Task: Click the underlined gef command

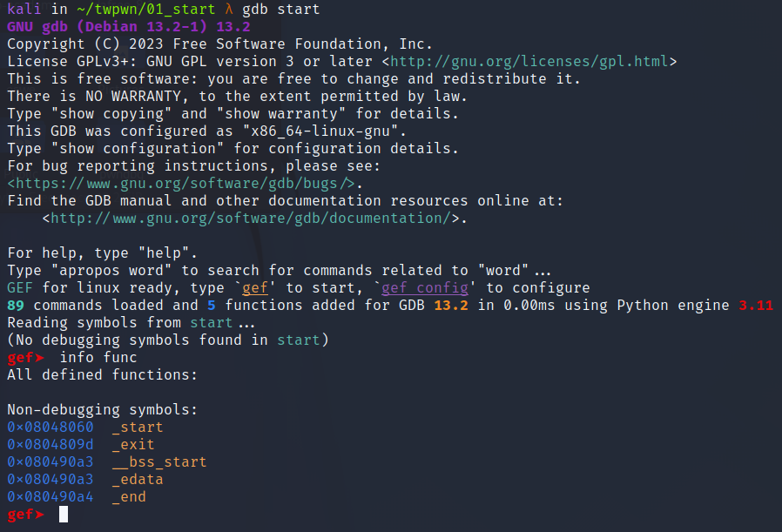Action: (255, 288)
